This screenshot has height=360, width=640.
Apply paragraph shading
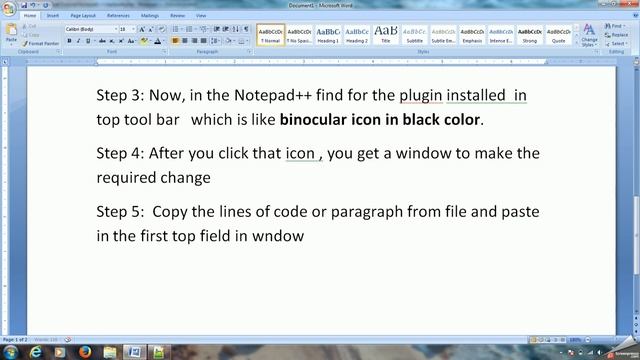[229, 41]
